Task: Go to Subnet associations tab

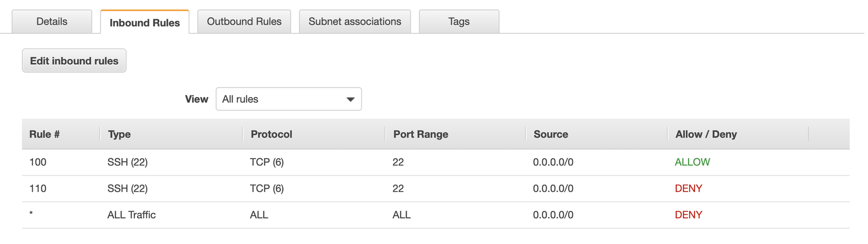Action: click(355, 22)
